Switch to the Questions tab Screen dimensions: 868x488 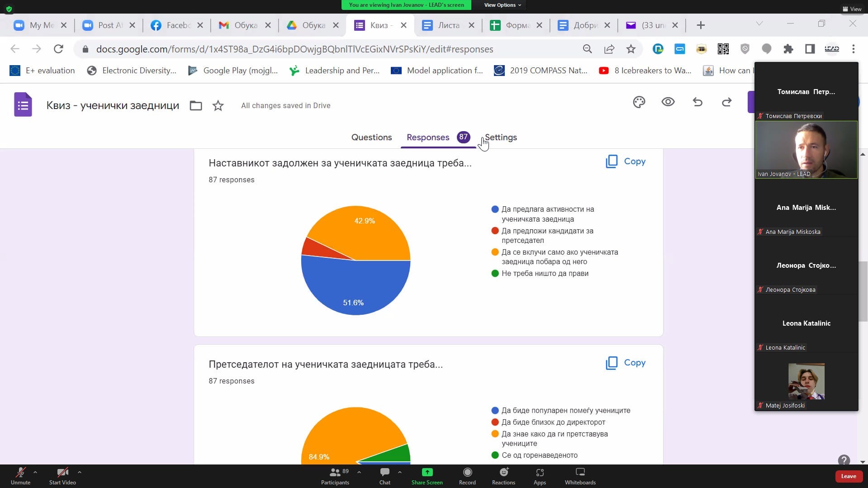(x=371, y=137)
